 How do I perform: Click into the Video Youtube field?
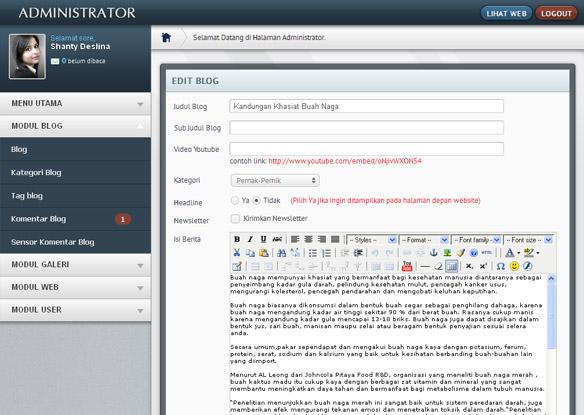click(366, 149)
